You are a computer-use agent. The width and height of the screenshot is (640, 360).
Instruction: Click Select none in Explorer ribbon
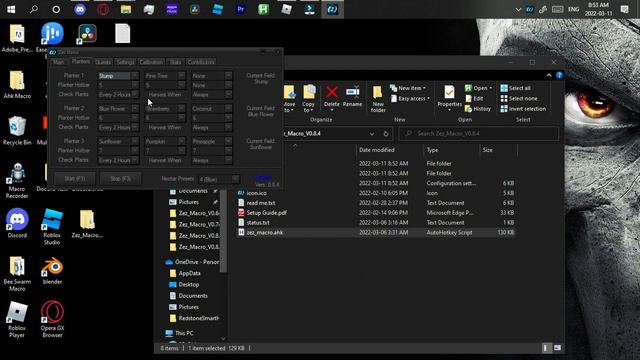pos(519,98)
